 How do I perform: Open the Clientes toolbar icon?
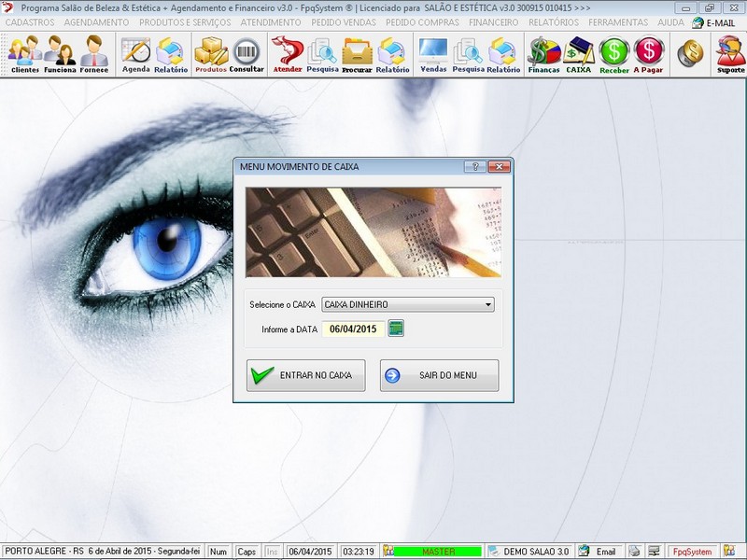click(x=24, y=54)
